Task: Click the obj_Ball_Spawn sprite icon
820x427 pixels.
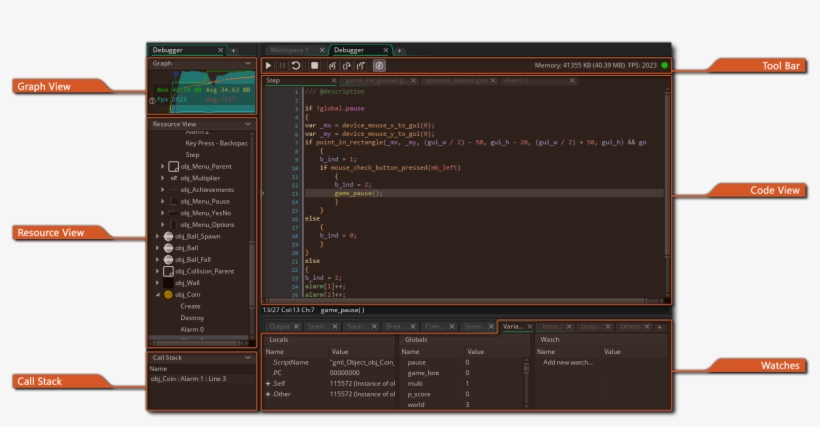Action: click(168, 236)
